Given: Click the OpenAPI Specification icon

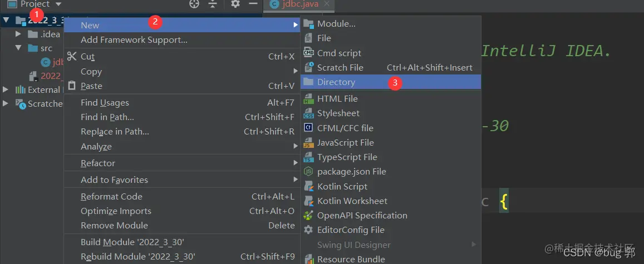Looking at the screenshot, I should click(308, 215).
